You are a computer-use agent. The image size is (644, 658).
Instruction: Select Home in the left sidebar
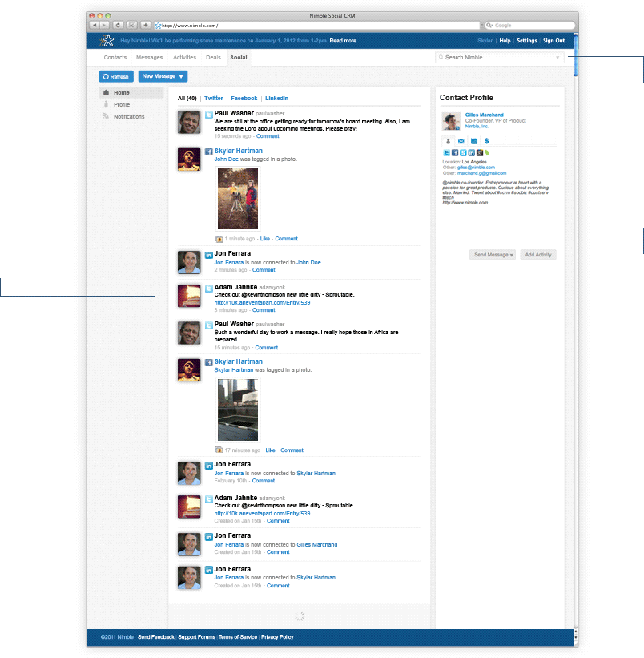[x=131, y=93]
